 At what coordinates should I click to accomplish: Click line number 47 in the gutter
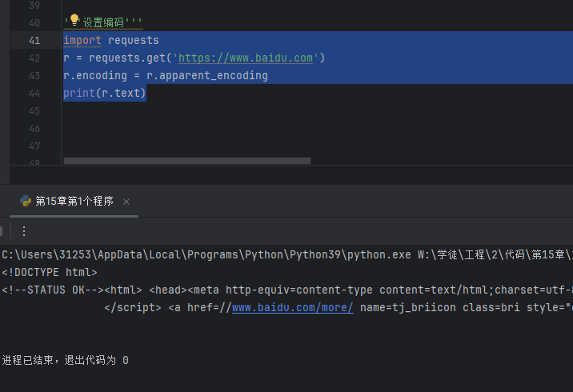coord(34,146)
